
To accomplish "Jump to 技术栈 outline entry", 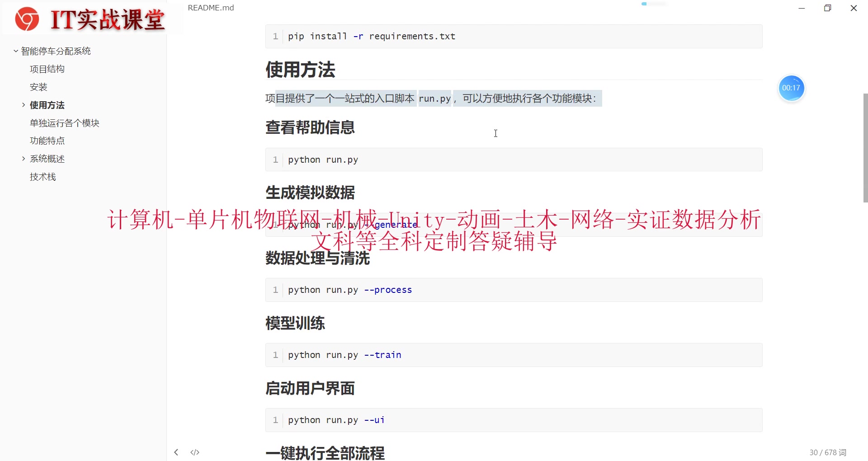I will tap(43, 177).
